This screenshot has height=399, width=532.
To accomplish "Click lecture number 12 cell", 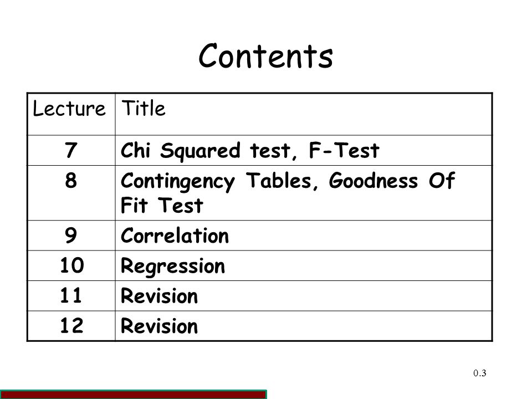I will 71,326.
